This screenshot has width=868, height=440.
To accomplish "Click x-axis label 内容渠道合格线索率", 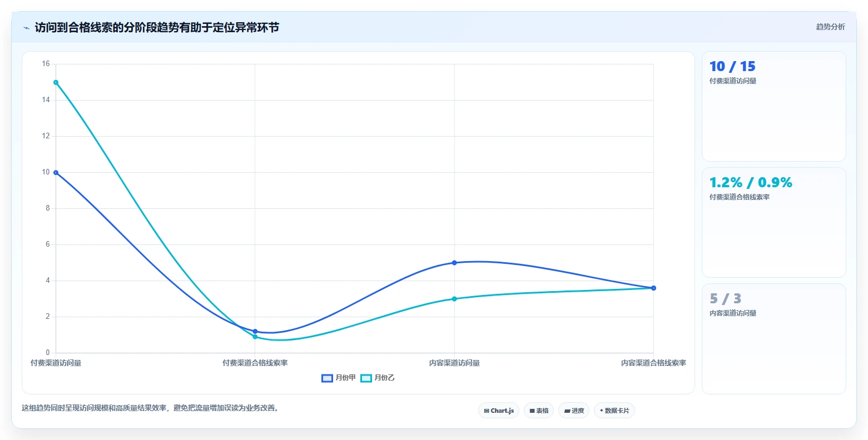I will 653,363.
